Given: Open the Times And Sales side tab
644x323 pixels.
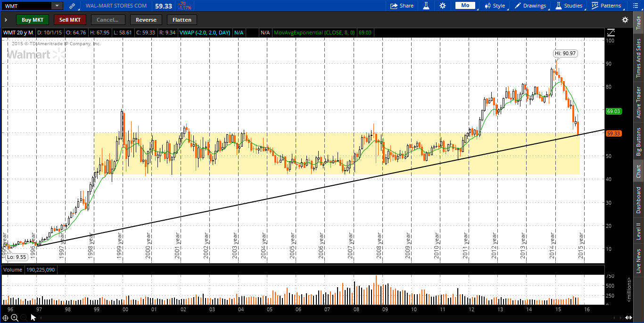Looking at the screenshot, I should click(x=639, y=58).
